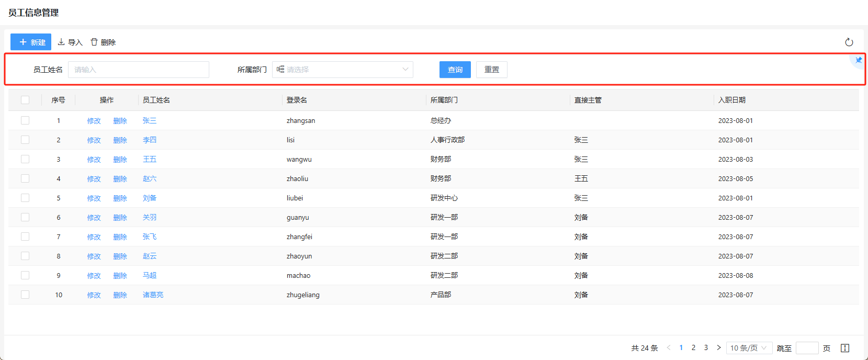This screenshot has width=868, height=360.
Task: Toggle the select-all checkbox in table header
Action: pyautogui.click(x=25, y=100)
